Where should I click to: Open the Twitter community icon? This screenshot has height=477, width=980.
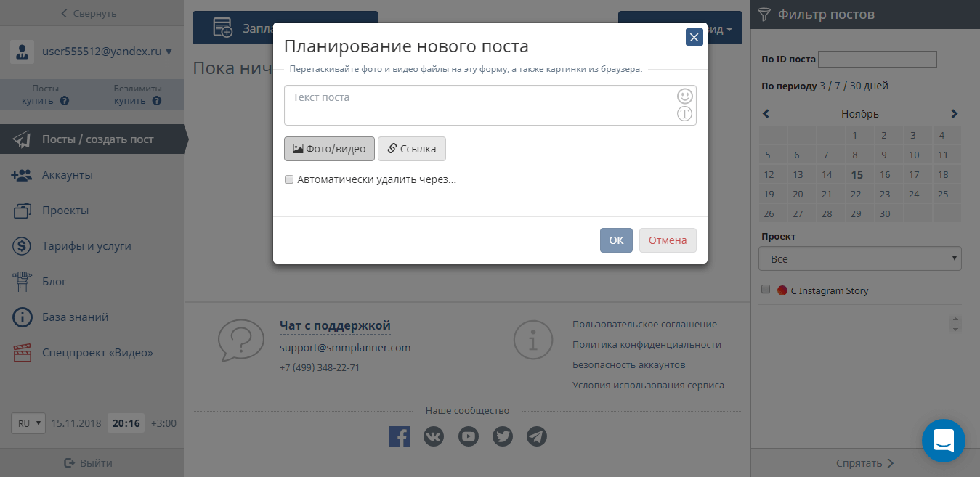pyautogui.click(x=503, y=436)
